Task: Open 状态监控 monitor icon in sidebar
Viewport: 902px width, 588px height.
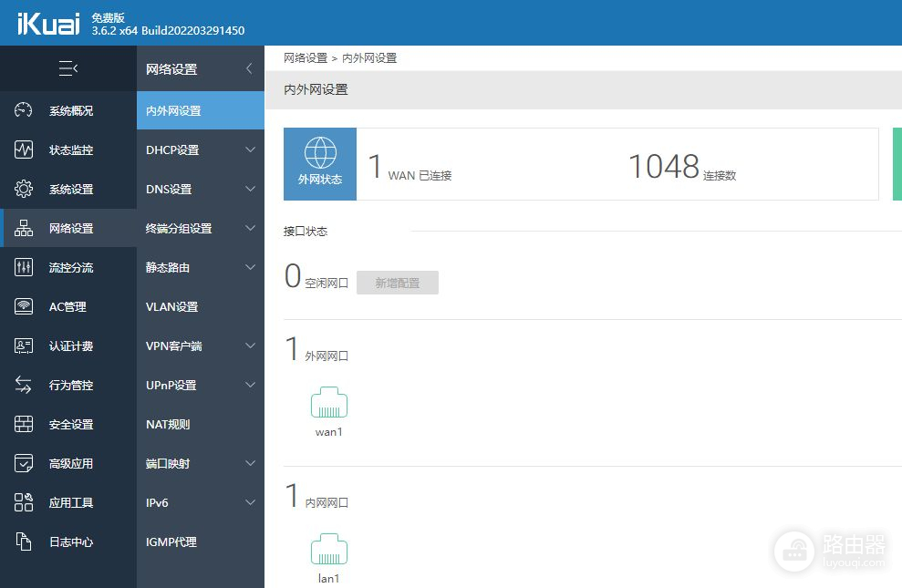Action: point(24,150)
